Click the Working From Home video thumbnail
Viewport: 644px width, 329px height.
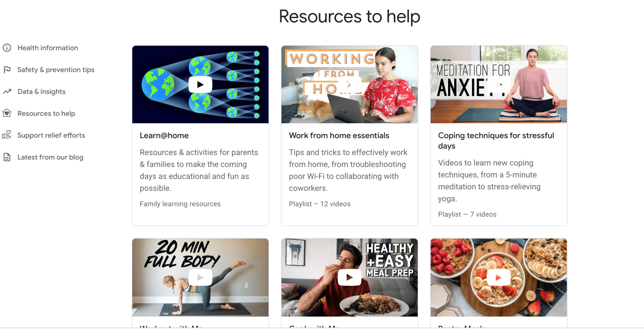(349, 85)
